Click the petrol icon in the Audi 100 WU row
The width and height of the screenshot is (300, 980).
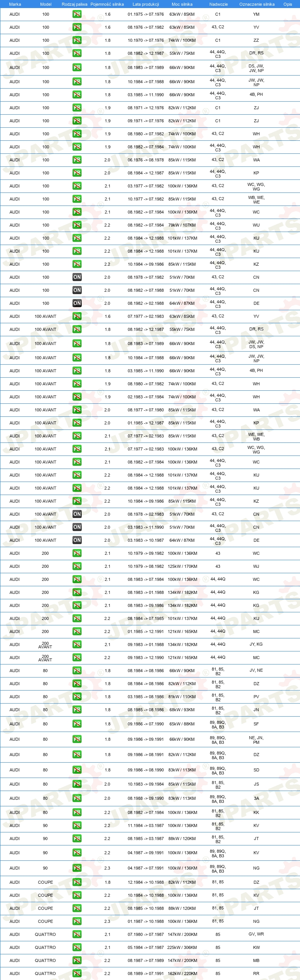(77, 225)
